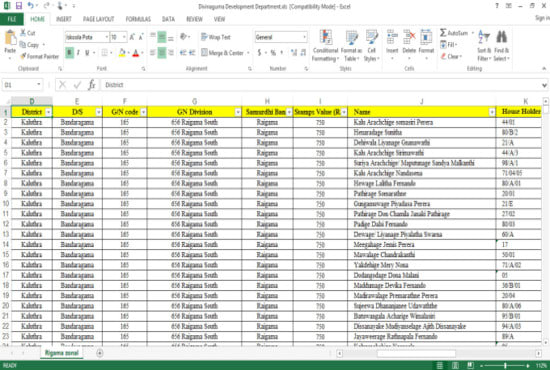Copy the selection
The width and height of the screenshot is (550, 370).
click(30, 45)
